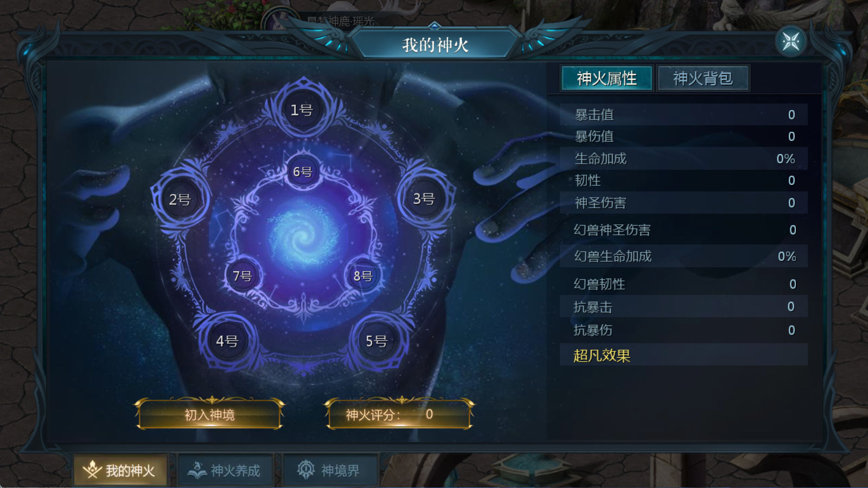
Task: Select the 6号 inner ring slot
Action: tap(303, 172)
